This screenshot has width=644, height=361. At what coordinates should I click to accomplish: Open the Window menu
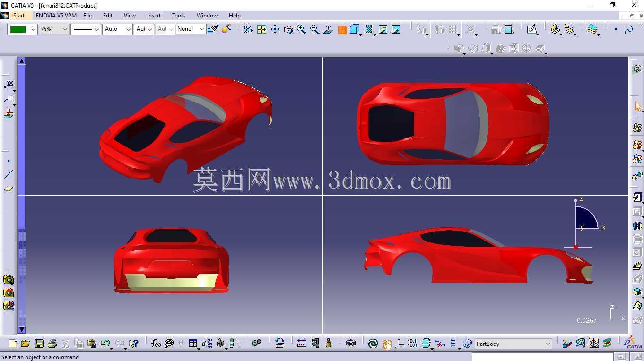207,16
